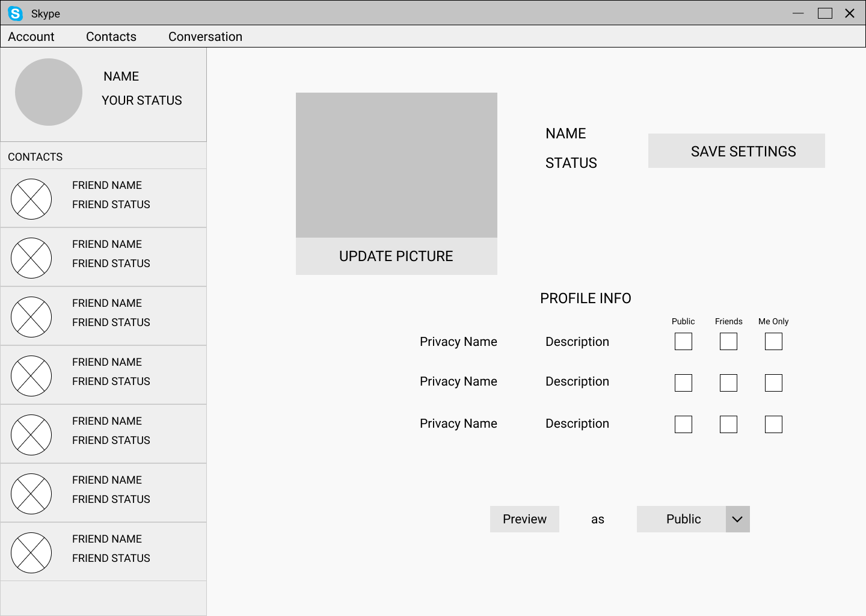This screenshot has width=866, height=616.
Task: Open the Conversation menu
Action: [205, 36]
